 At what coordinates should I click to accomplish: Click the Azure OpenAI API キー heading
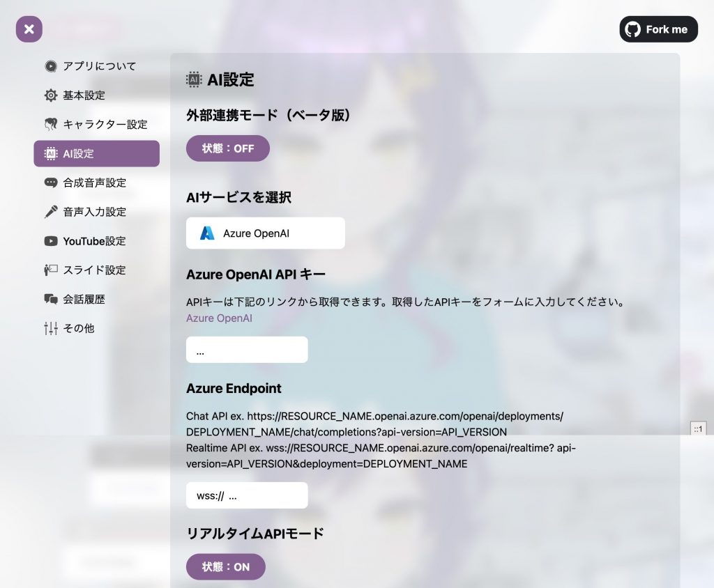click(x=255, y=274)
